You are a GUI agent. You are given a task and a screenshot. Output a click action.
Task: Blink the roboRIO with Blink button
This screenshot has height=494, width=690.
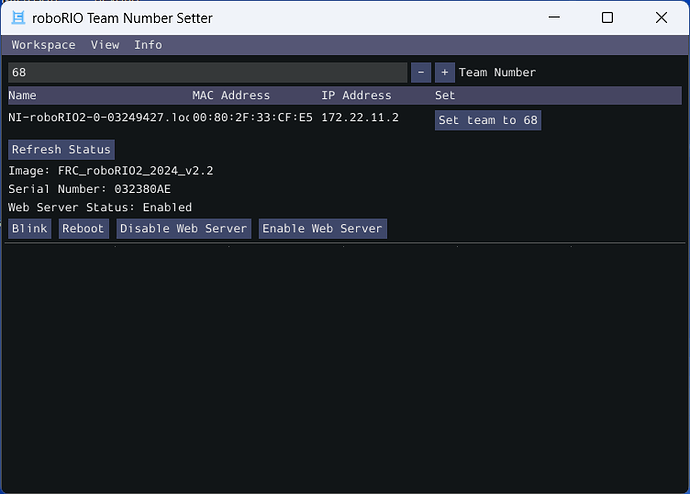click(x=29, y=229)
